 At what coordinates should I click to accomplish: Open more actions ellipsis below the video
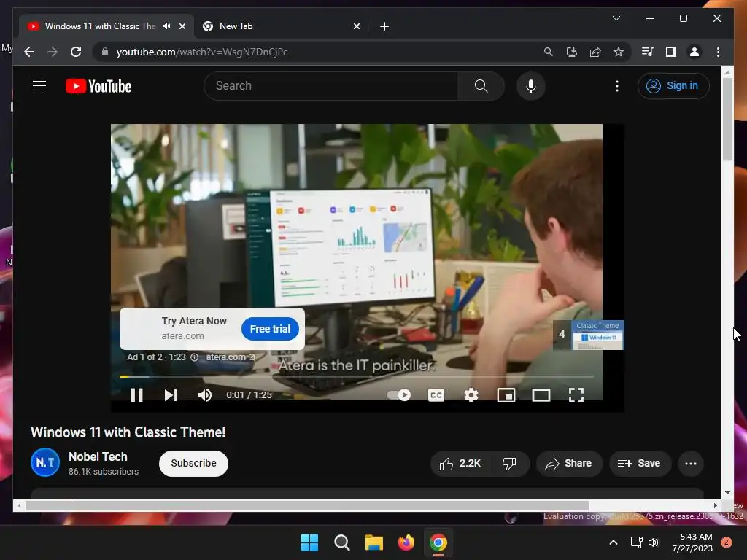point(690,463)
